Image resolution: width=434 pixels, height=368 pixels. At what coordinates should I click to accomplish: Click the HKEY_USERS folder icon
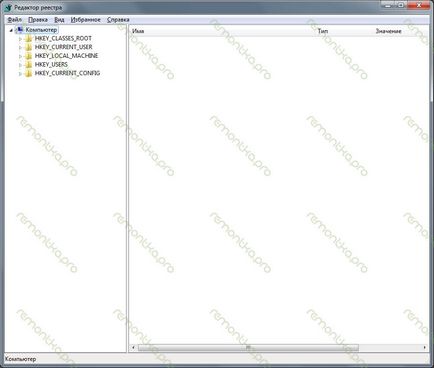(29, 65)
